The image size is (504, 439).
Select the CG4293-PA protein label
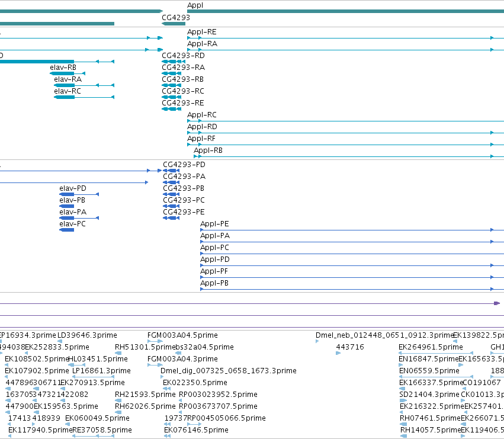[x=184, y=177]
